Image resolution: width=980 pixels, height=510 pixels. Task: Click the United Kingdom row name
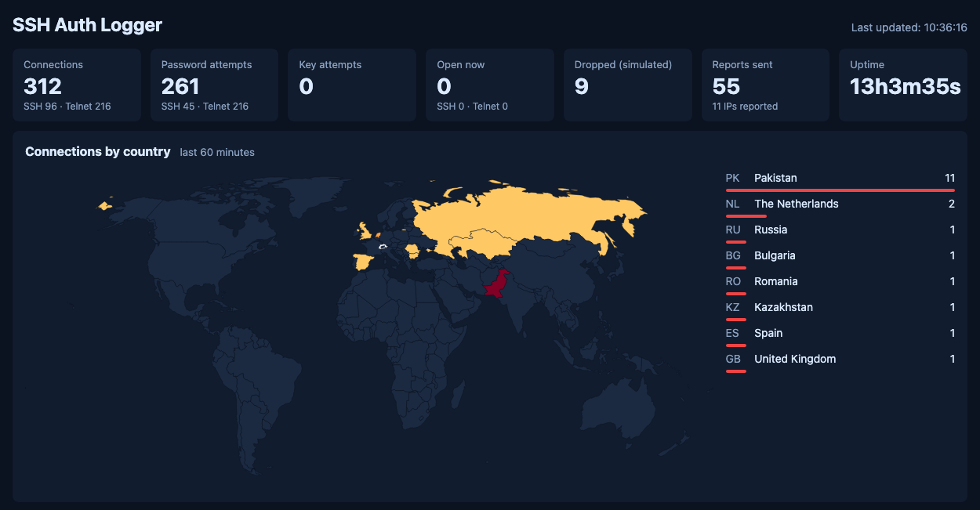[795, 359]
